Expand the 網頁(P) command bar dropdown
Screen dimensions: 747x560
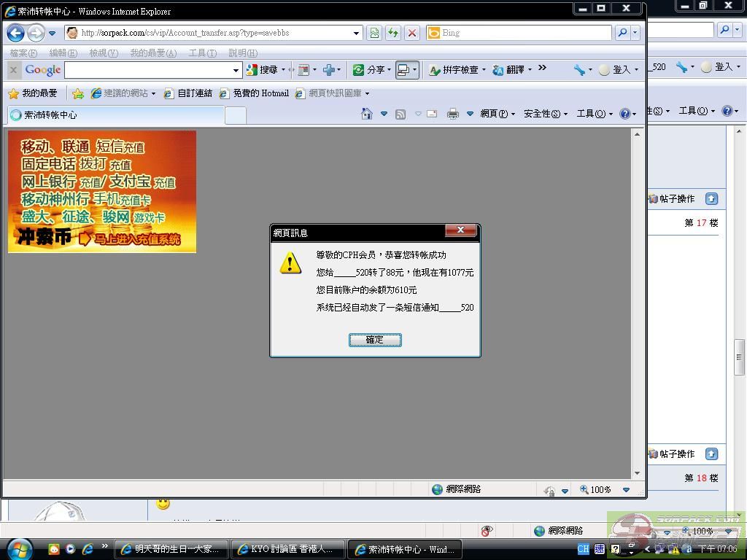[498, 114]
